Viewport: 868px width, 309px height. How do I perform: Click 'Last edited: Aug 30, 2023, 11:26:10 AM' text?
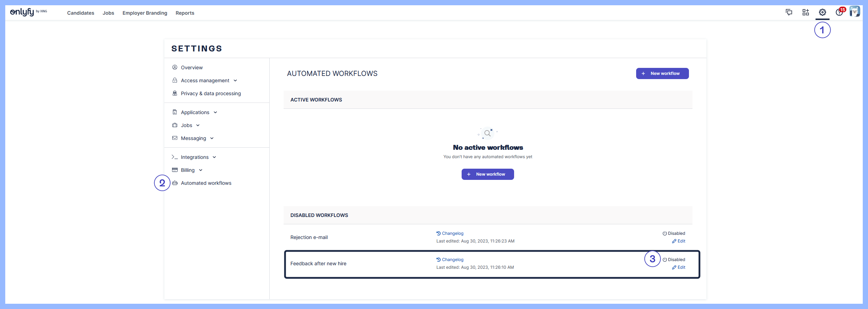475,267
